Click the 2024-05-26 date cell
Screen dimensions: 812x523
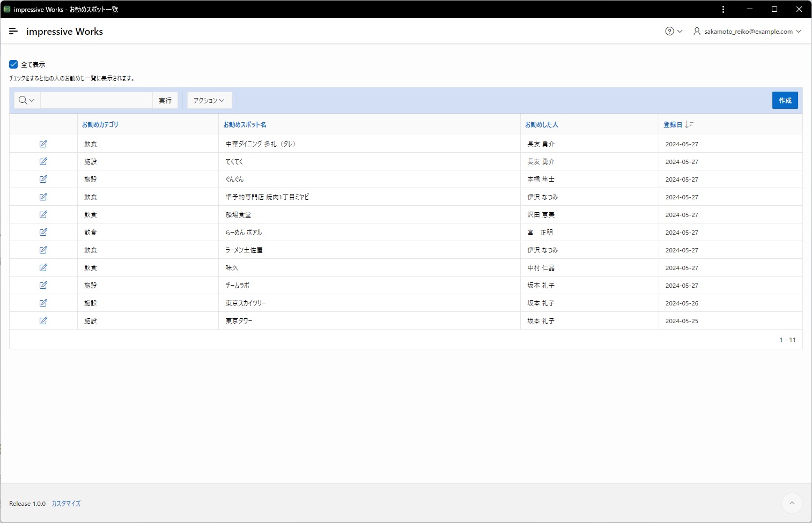(730, 303)
